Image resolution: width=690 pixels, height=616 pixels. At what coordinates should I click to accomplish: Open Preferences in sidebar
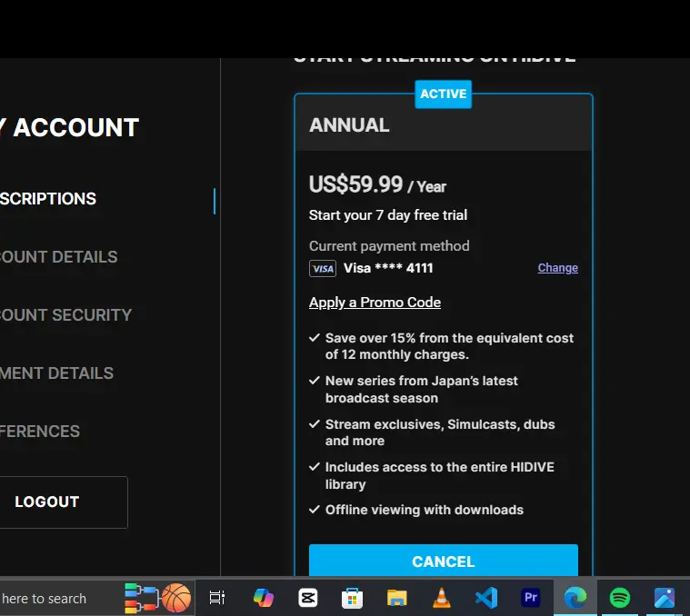(x=40, y=432)
